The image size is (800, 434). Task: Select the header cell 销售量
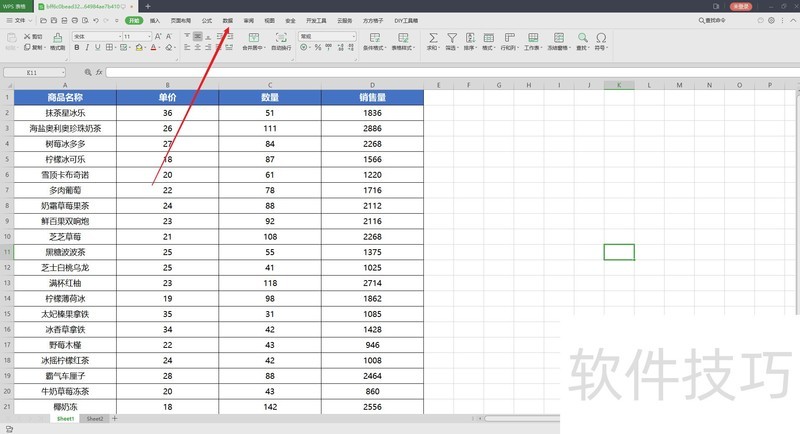tap(372, 97)
